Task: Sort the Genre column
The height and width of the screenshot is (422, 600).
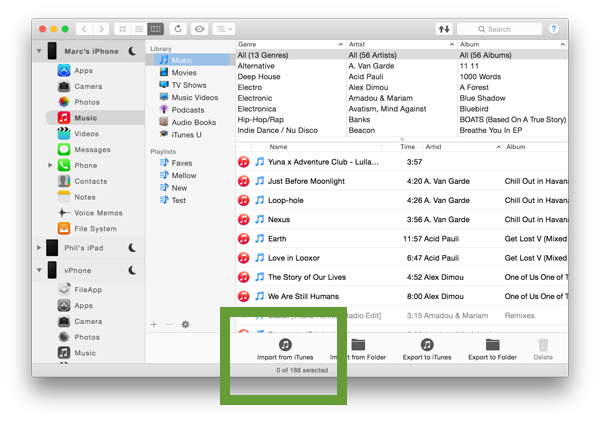Action: (290, 44)
